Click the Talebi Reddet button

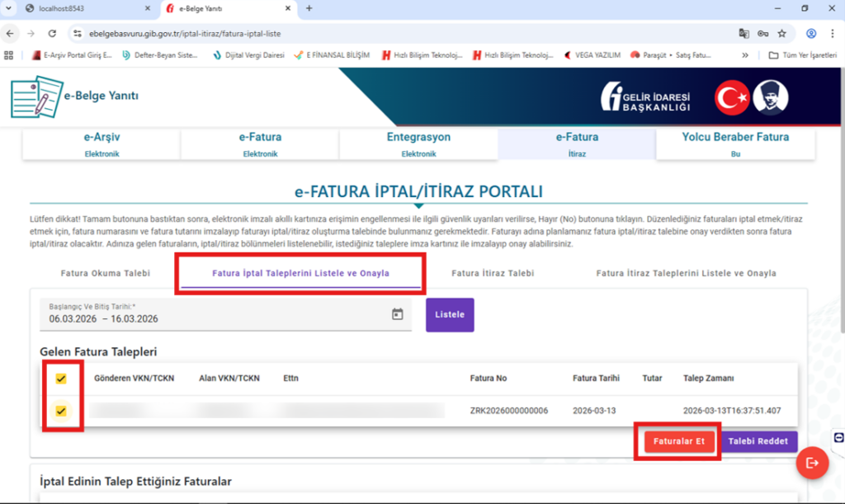click(x=758, y=441)
